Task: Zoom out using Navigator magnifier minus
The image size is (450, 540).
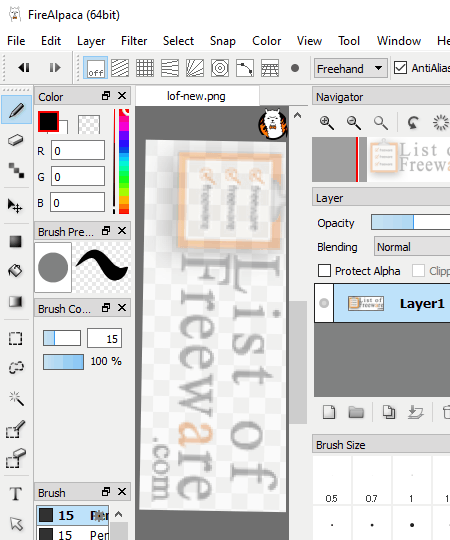Action: click(x=354, y=123)
